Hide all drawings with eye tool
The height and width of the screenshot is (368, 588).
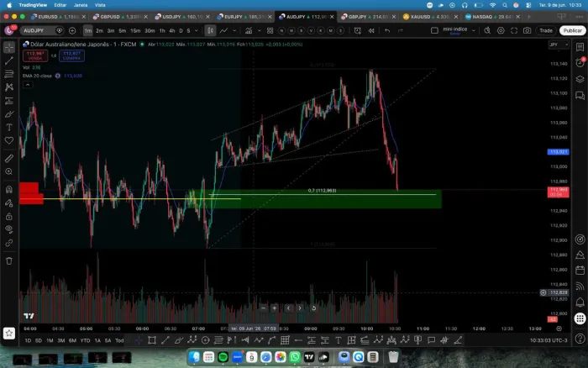tap(9, 229)
